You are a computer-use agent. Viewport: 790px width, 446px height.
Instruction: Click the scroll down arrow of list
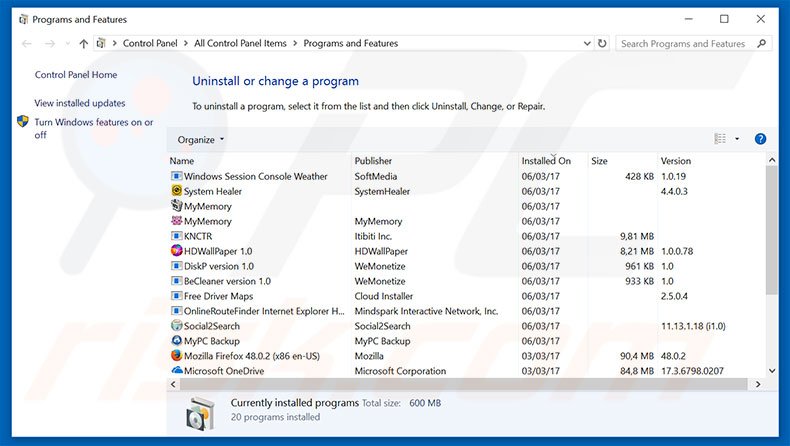pyautogui.click(x=771, y=370)
